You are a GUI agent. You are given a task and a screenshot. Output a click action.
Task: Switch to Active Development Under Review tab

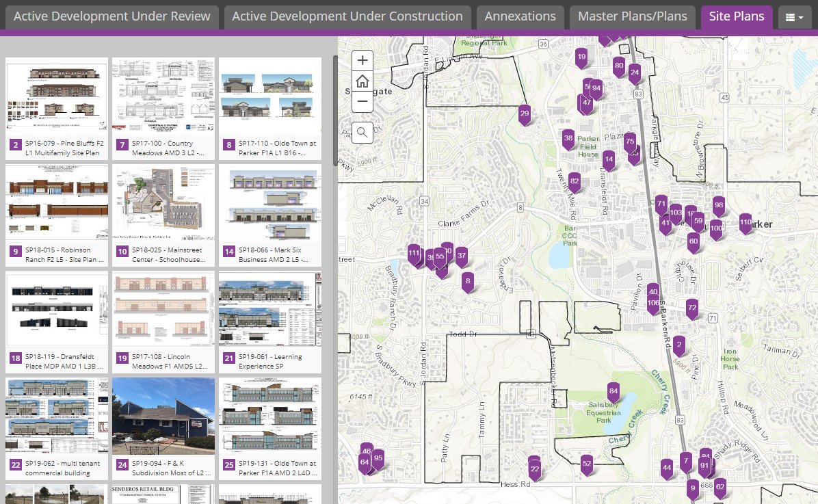(x=111, y=16)
